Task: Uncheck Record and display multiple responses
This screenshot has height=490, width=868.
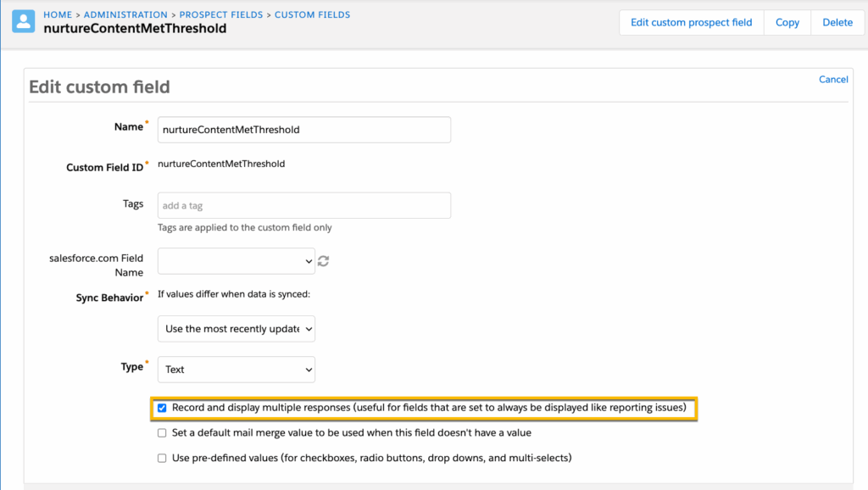Action: click(x=162, y=408)
